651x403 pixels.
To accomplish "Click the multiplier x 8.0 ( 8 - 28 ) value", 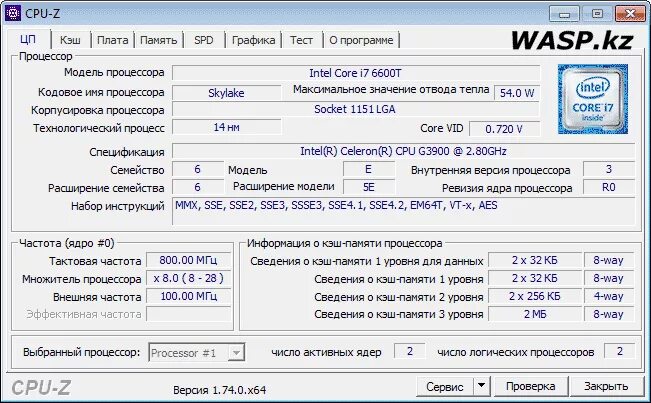I will (x=188, y=278).
